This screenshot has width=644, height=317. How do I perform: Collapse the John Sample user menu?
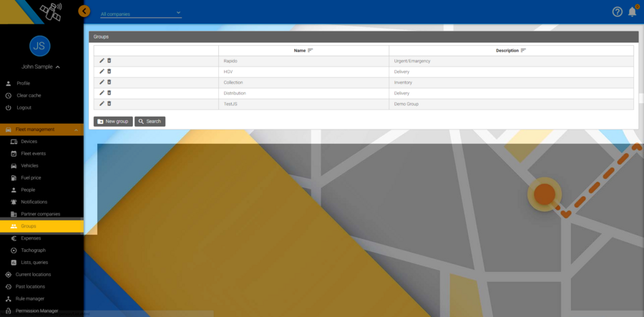[x=57, y=67]
